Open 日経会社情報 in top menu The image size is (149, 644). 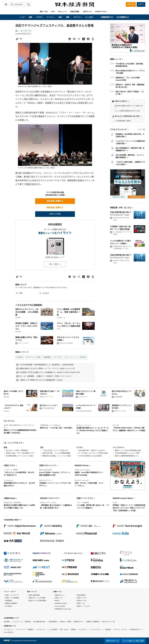tap(75, 11)
